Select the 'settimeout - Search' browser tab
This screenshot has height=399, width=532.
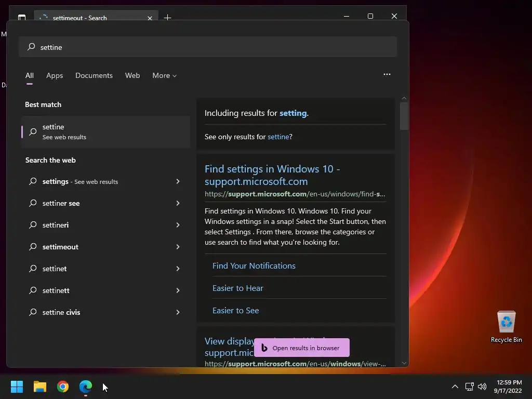click(96, 17)
